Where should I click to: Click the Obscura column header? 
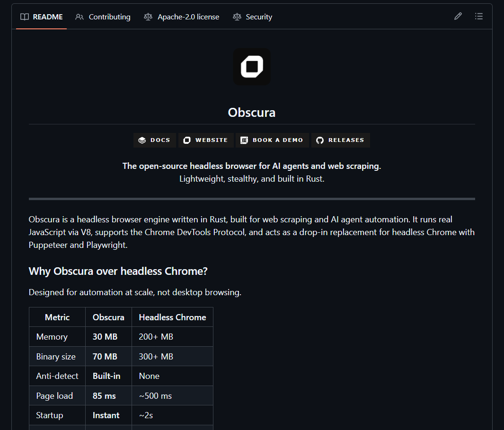point(108,317)
